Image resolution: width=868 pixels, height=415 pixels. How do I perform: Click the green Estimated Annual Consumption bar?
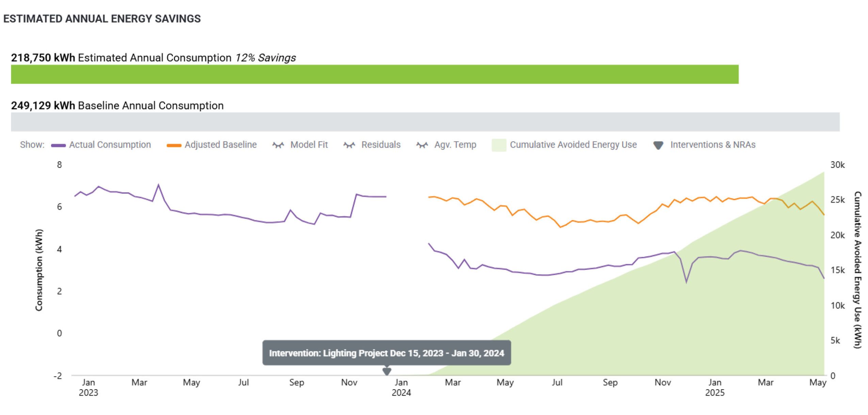coord(374,74)
